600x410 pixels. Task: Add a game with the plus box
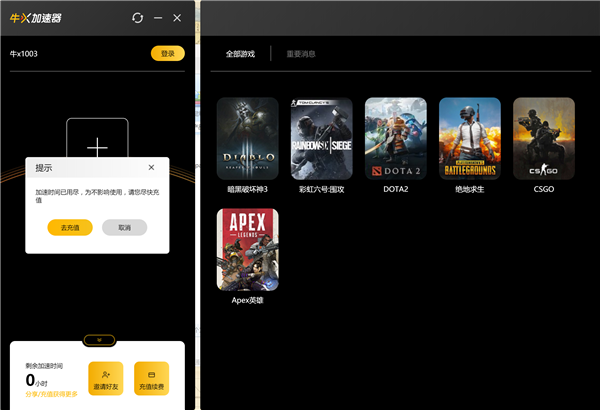coord(97,138)
